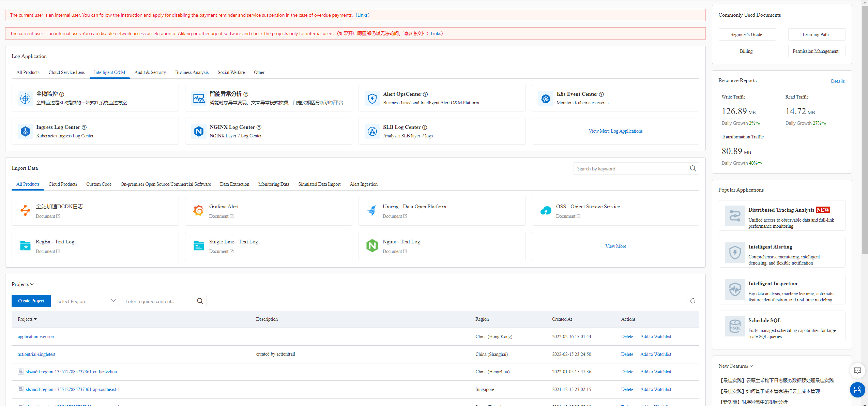Screen dimensions: 868x406
Task: Open slsaudit-region cn-hangzhou project
Action: [71, 372]
